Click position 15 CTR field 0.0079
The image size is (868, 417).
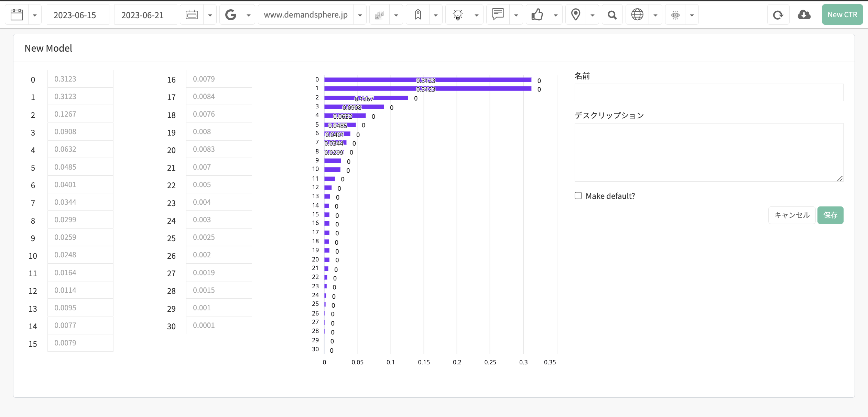click(80, 343)
